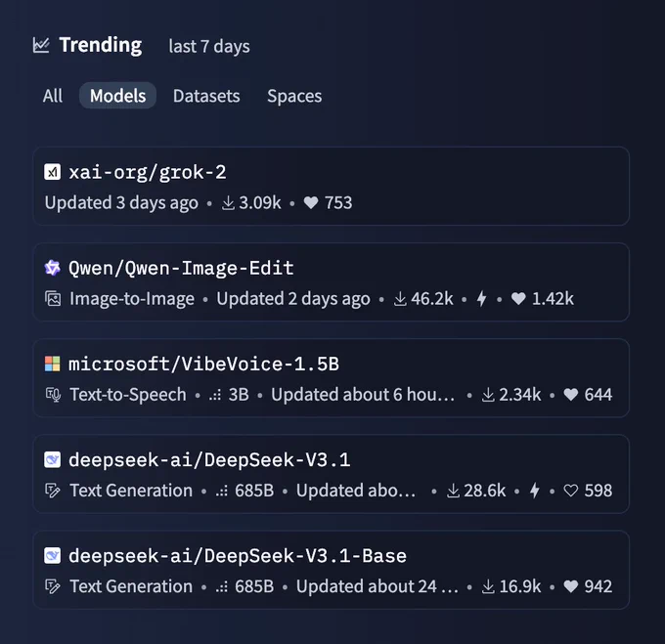The image size is (665, 644).
Task: Click the Qwen organization logo icon
Action: point(53,268)
